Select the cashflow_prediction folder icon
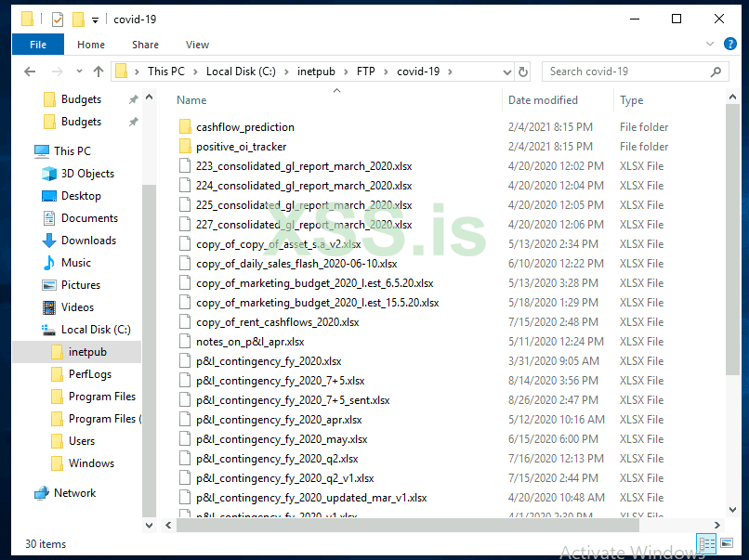 [x=185, y=127]
